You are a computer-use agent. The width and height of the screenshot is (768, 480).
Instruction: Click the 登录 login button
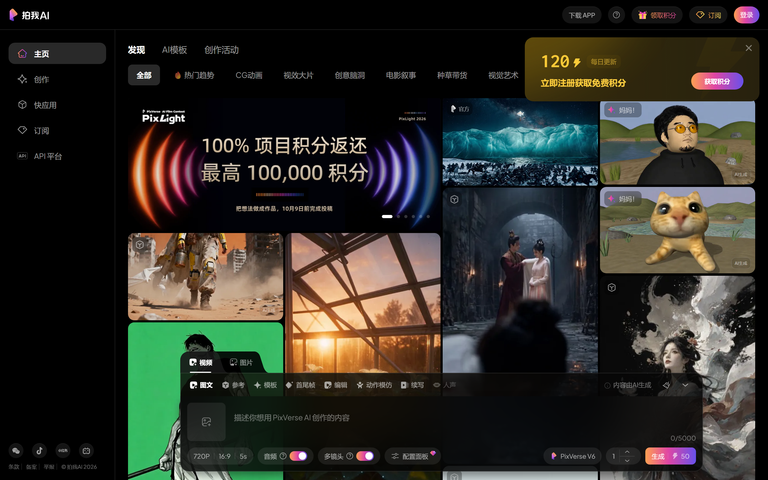(x=746, y=15)
